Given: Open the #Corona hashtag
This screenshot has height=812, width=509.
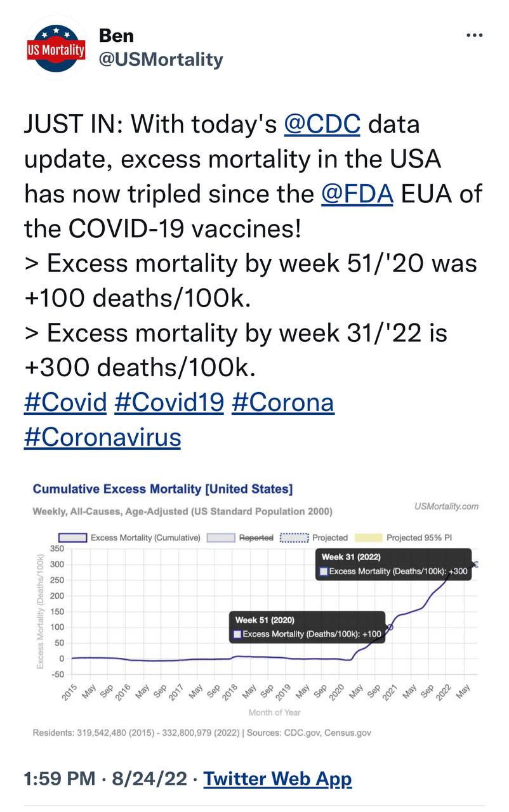Looking at the screenshot, I should click(282, 402).
